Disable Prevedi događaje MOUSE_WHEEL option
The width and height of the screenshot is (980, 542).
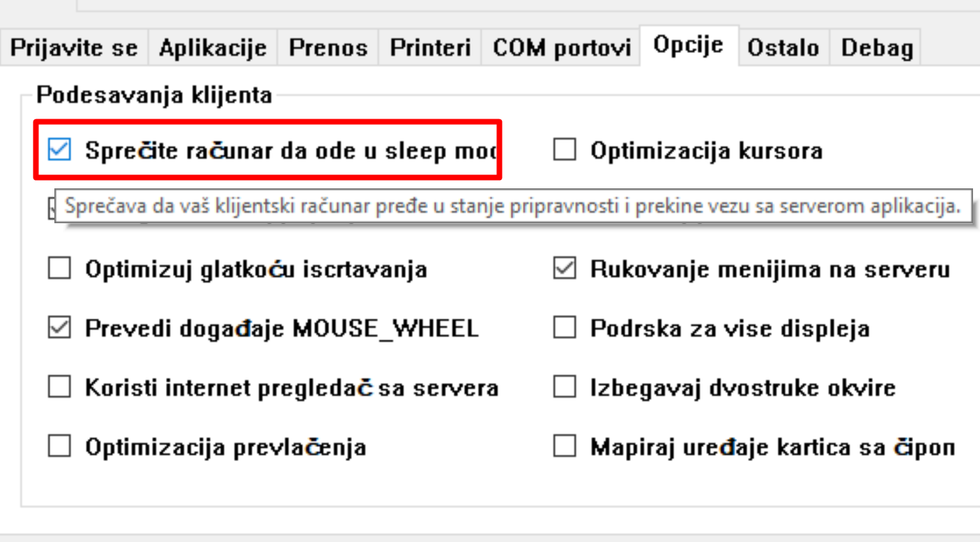(59, 328)
